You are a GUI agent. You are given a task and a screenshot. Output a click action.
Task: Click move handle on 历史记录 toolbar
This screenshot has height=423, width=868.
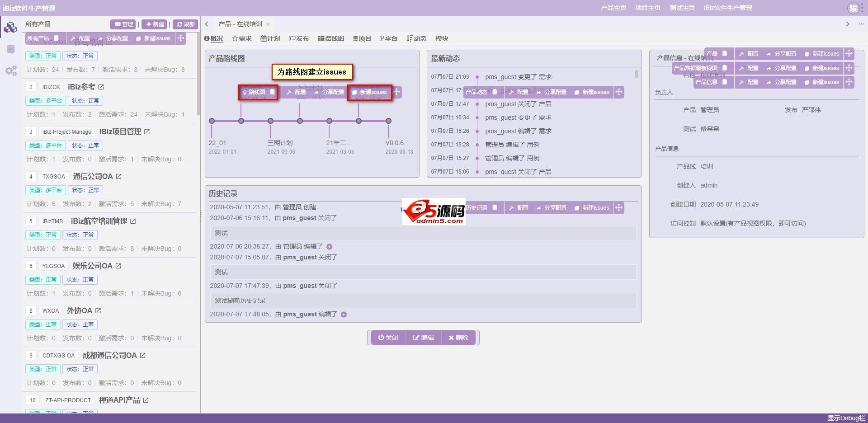tap(619, 208)
